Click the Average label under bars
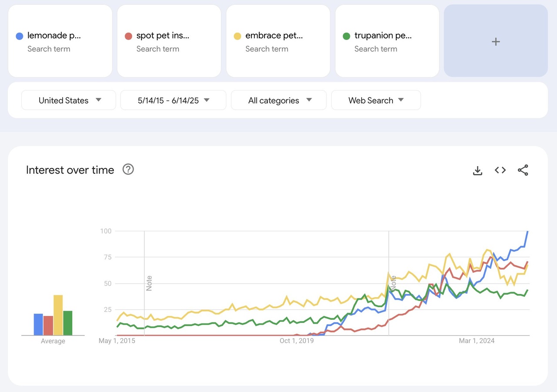This screenshot has height=392, width=557. [x=53, y=341]
